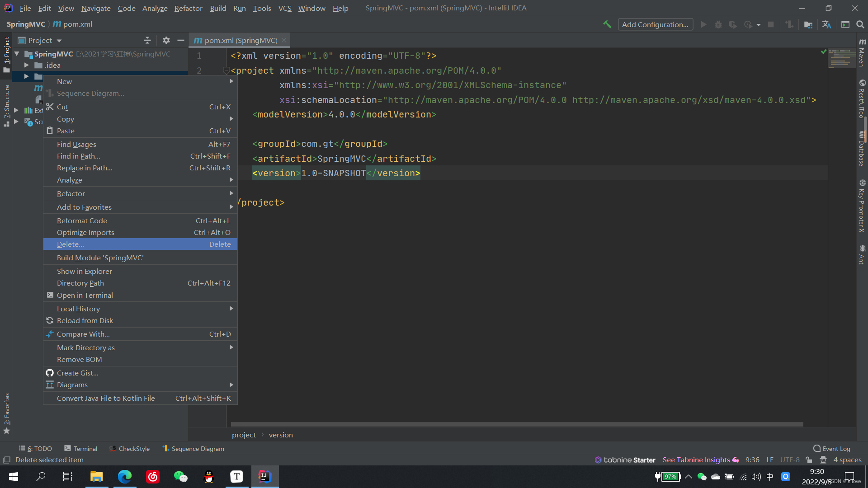
Task: Close the pom.xml editor tab
Action: tap(284, 40)
